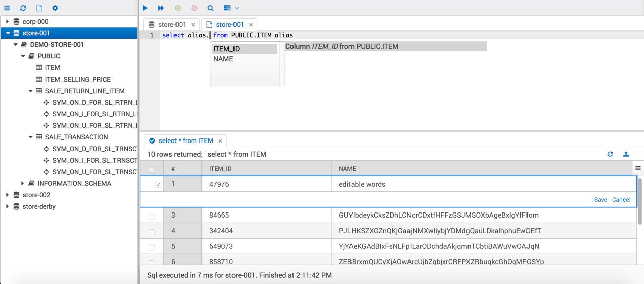This screenshot has height=284, width=644.
Task: Click the green commit icon in toolbar
Action: (x=178, y=8)
